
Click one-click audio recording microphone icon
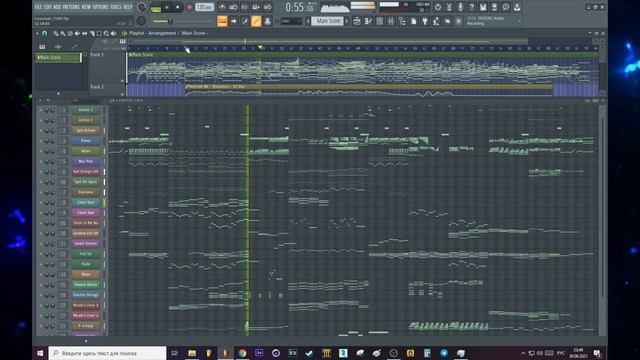coord(460,7)
